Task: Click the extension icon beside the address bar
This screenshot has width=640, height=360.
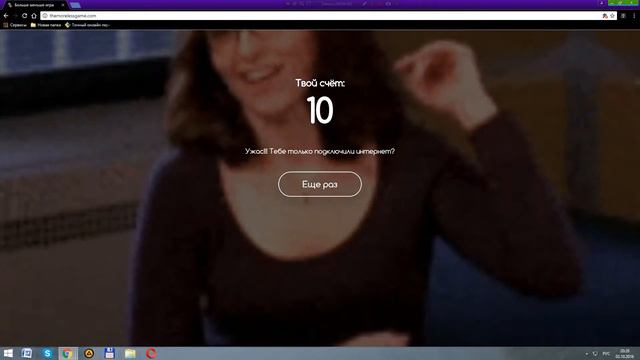Action: coord(623,16)
